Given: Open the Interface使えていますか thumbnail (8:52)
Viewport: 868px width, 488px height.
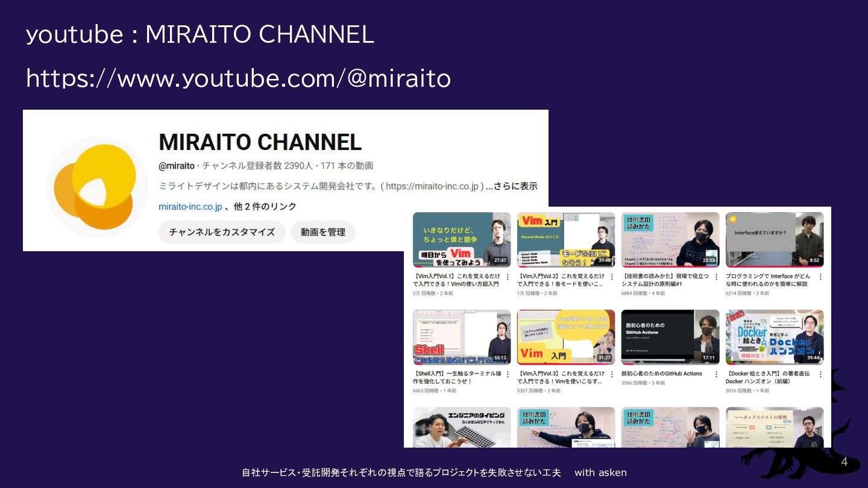Looking at the screenshot, I should coord(775,240).
